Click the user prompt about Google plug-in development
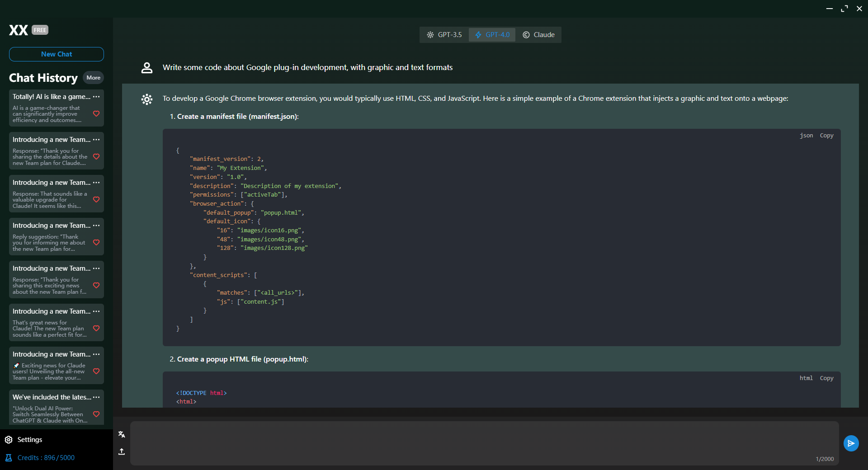This screenshot has height=470, width=868. point(307,67)
